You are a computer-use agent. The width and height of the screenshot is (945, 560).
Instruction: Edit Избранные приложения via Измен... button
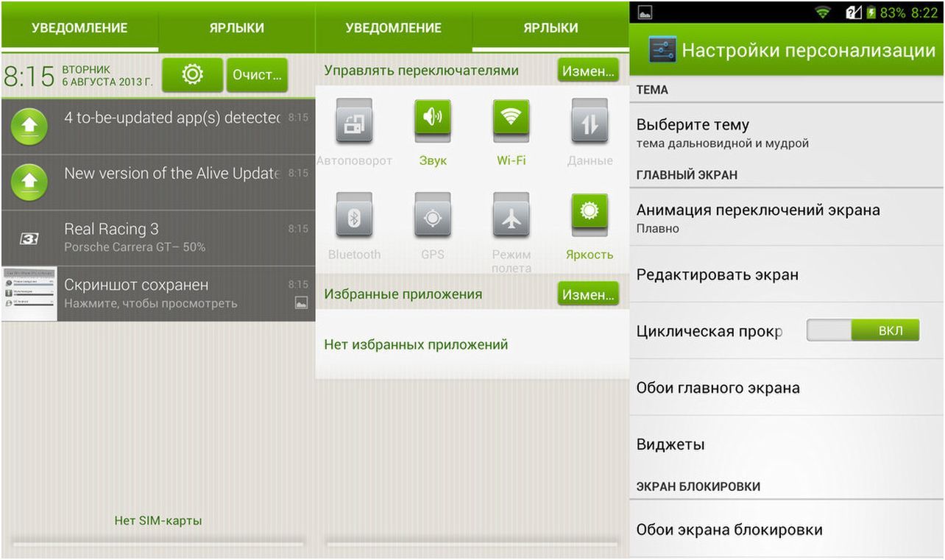click(x=588, y=293)
